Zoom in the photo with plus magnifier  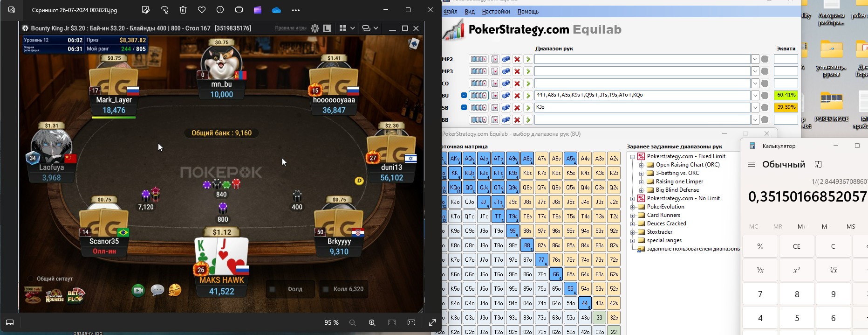point(372,322)
